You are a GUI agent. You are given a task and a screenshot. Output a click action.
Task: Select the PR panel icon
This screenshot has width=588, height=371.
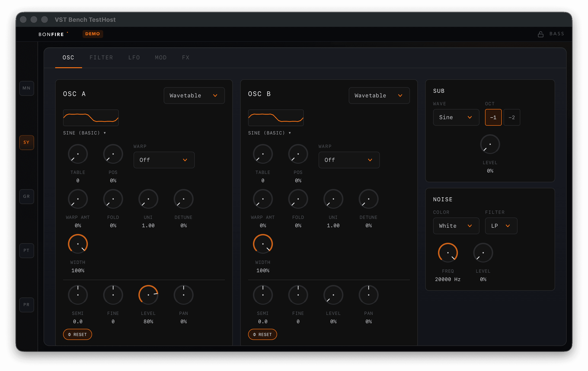pos(26,304)
